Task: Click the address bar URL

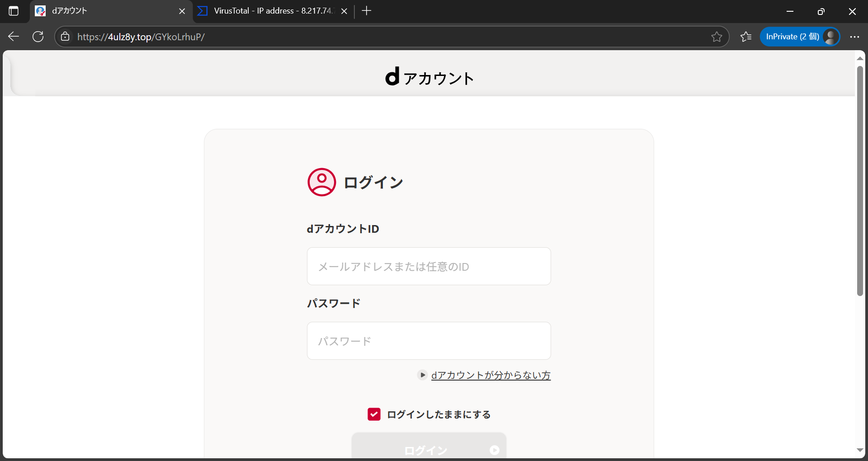Action: click(141, 37)
